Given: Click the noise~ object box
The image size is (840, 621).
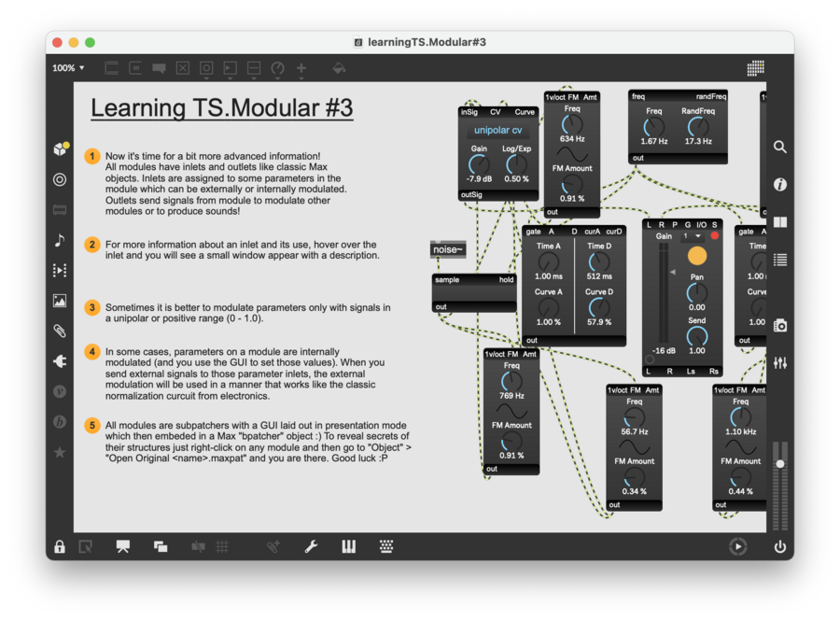Looking at the screenshot, I should click(x=448, y=249).
